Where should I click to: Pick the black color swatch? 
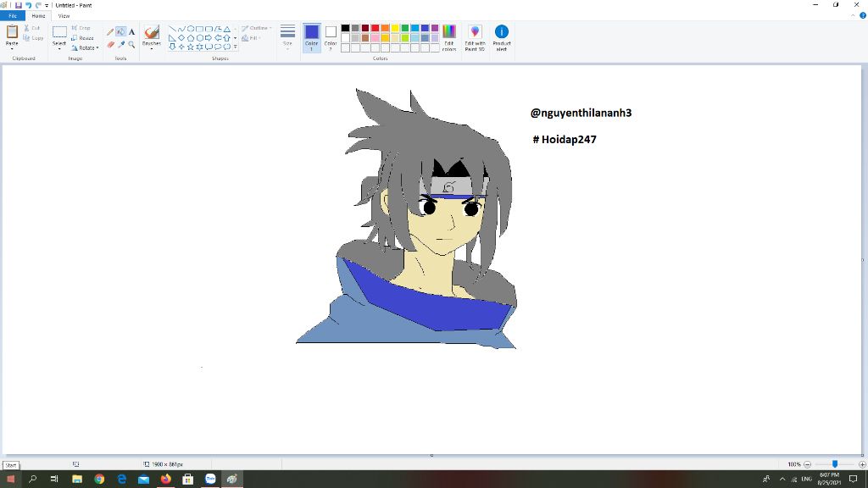pos(346,28)
